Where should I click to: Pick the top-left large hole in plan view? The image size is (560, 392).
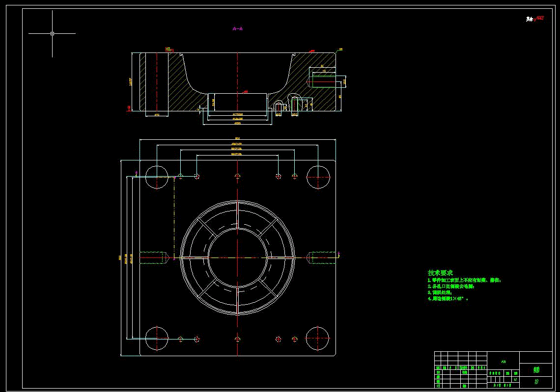click(x=157, y=177)
